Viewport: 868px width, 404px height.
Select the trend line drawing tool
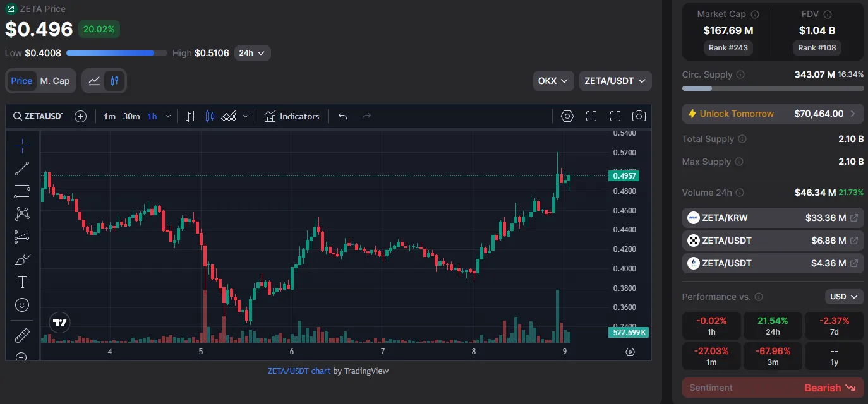coord(22,169)
